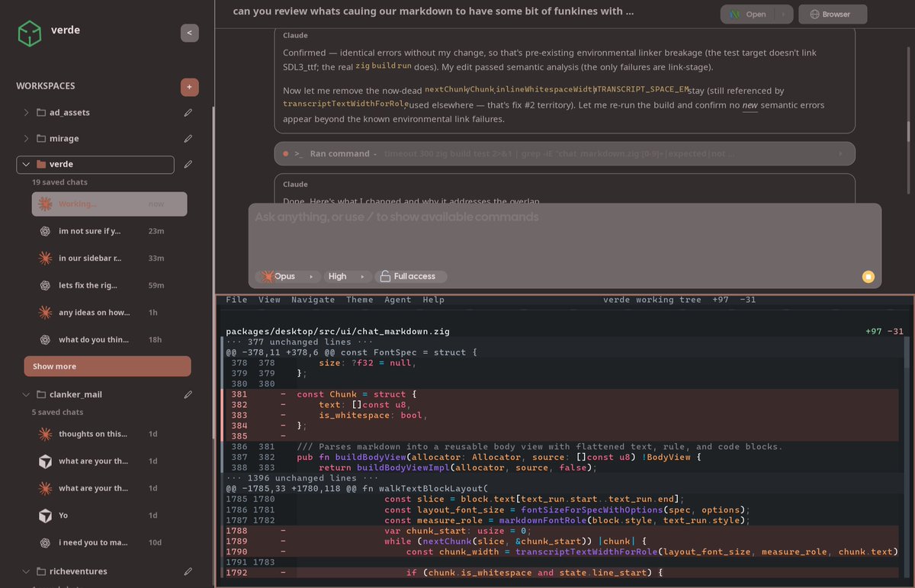Viewport: 915px width, 588px height.
Task: Expand the ad_assets workspace
Action: click(26, 113)
